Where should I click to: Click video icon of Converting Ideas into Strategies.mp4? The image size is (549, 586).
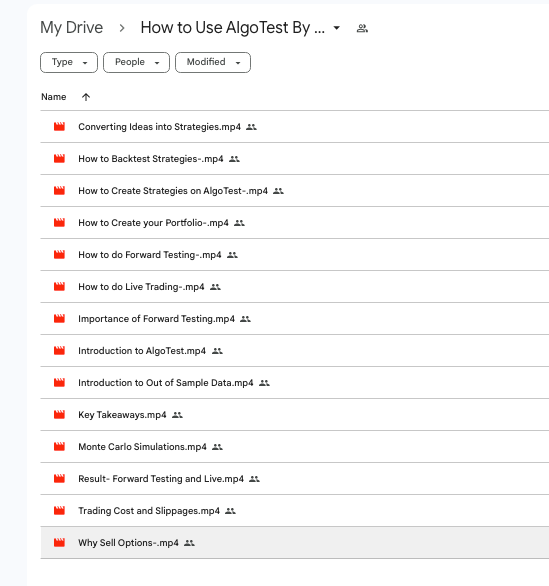point(59,127)
